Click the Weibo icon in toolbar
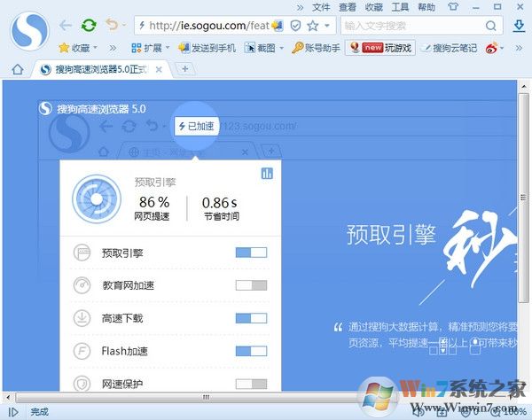The width and height of the screenshot is (532, 420). [491, 48]
